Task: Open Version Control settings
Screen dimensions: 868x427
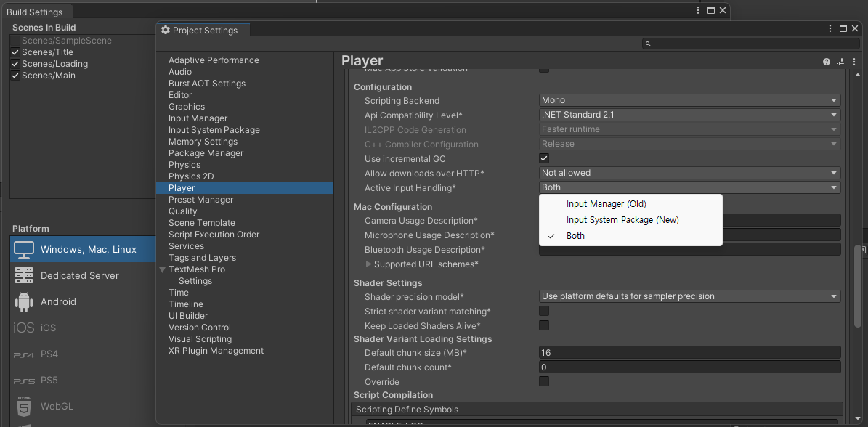Action: [199, 327]
